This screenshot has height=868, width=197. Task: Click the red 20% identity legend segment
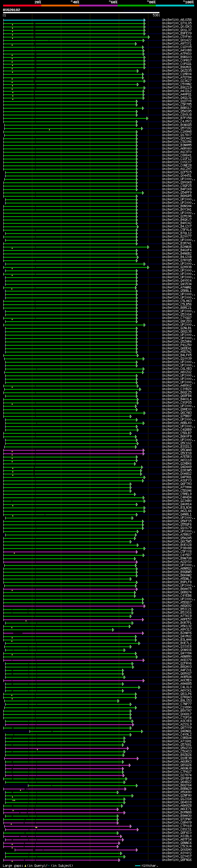22,6
